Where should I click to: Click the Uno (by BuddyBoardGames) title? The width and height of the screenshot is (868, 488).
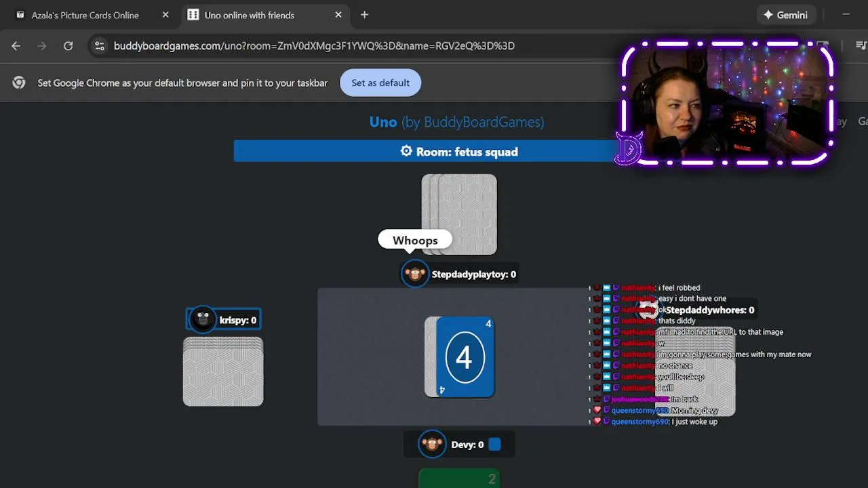coord(456,122)
